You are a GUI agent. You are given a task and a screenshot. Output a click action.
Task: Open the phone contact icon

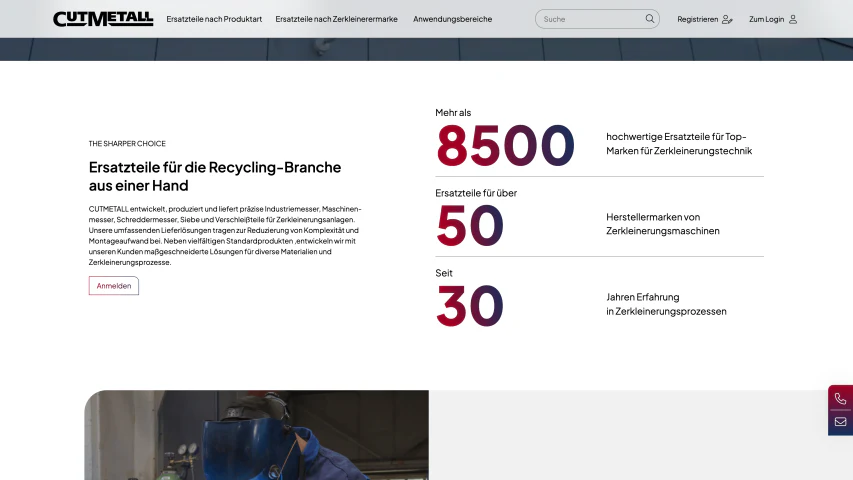[840, 399]
